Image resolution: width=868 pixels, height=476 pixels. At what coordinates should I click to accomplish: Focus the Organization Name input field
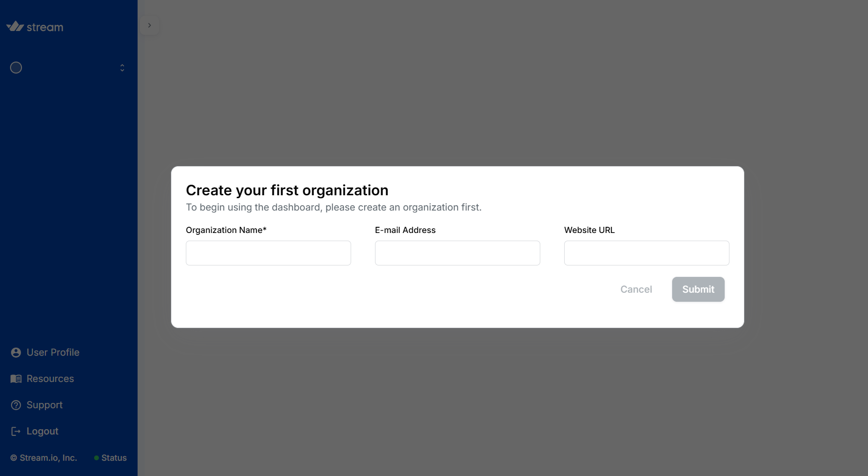(268, 253)
